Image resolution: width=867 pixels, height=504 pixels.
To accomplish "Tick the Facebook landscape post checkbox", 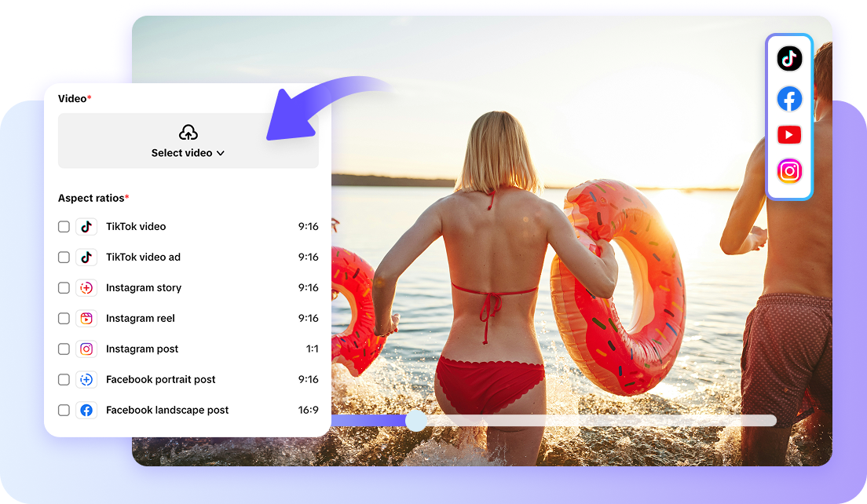I will [64, 410].
